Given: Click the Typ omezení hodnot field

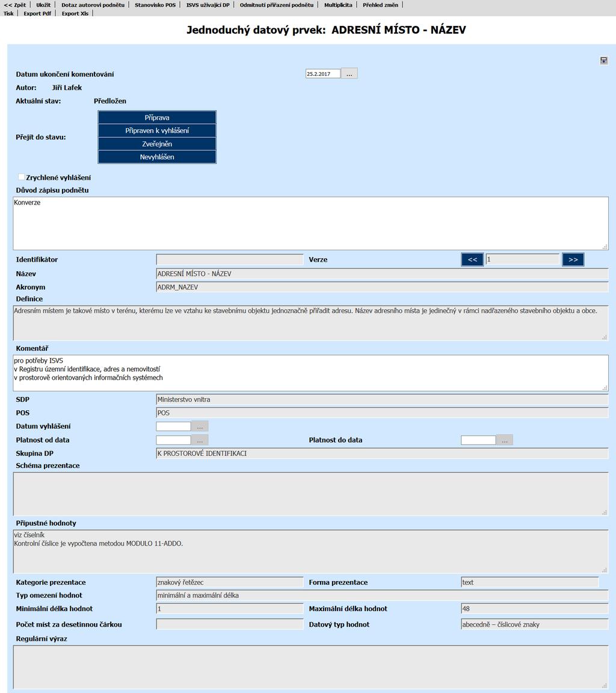Looking at the screenshot, I should [382, 596].
